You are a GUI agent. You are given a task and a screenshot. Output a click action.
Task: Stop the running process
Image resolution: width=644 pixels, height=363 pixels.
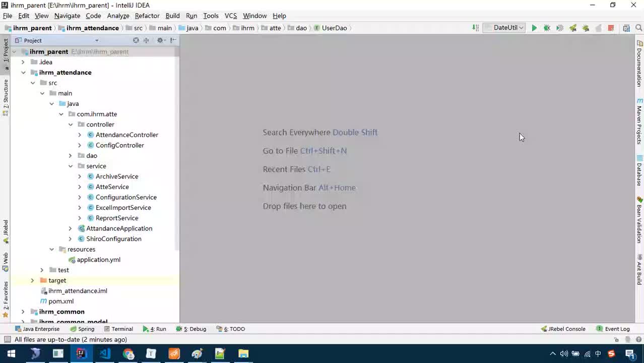point(611,28)
